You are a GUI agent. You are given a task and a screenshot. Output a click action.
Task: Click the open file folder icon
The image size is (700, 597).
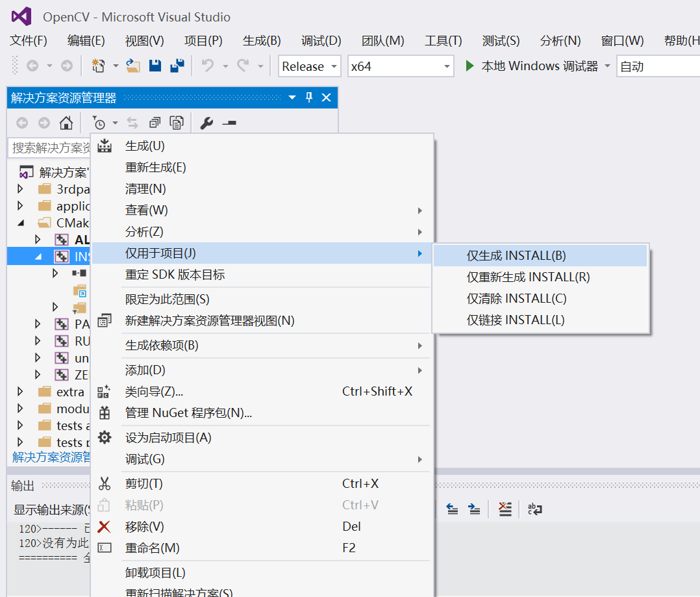pos(132,66)
